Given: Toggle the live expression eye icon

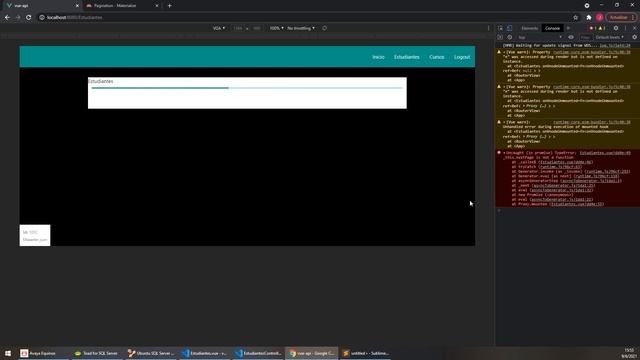Looking at the screenshot, I should [571, 37].
